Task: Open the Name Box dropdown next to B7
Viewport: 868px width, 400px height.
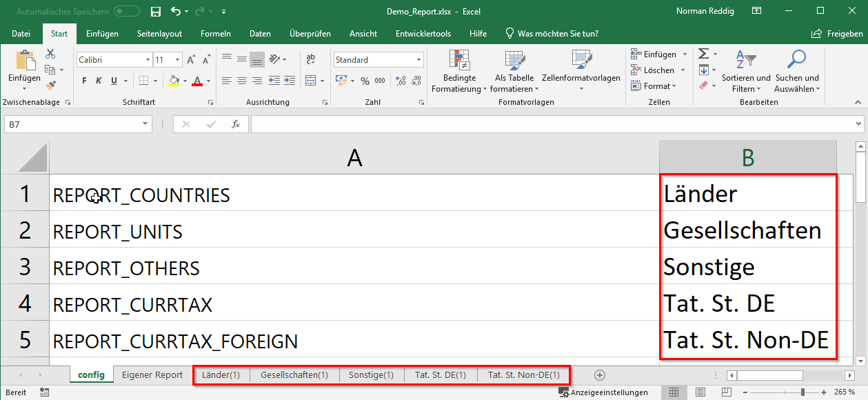Action: pyautogui.click(x=145, y=124)
